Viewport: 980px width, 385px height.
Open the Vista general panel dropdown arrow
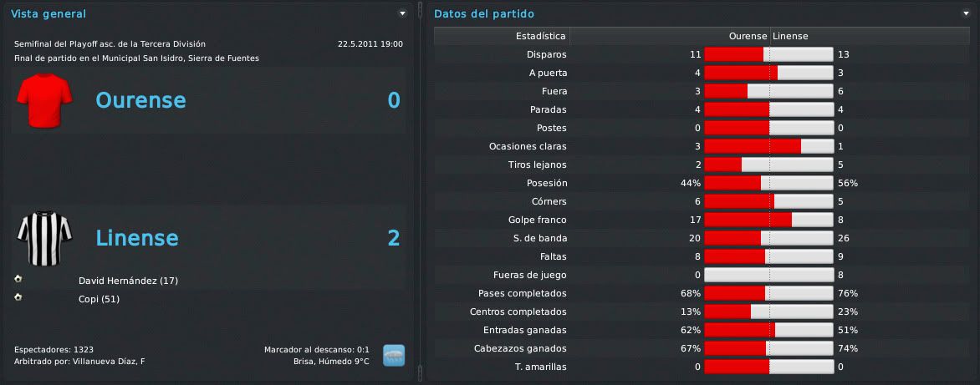click(x=402, y=13)
